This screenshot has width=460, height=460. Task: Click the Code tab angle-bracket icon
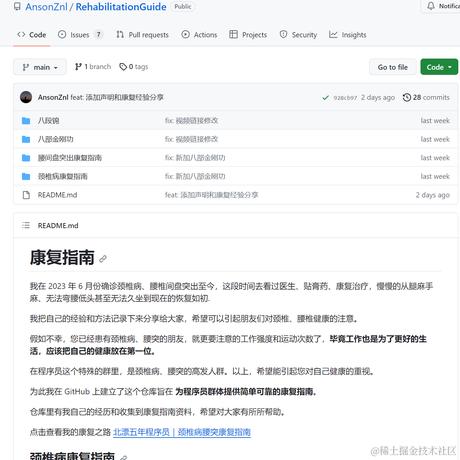click(21, 34)
